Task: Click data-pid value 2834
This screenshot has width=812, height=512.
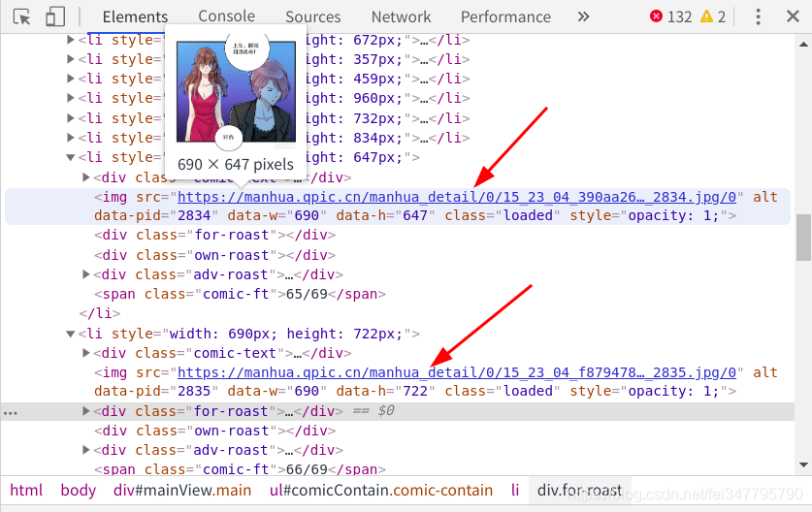Action: [x=194, y=215]
